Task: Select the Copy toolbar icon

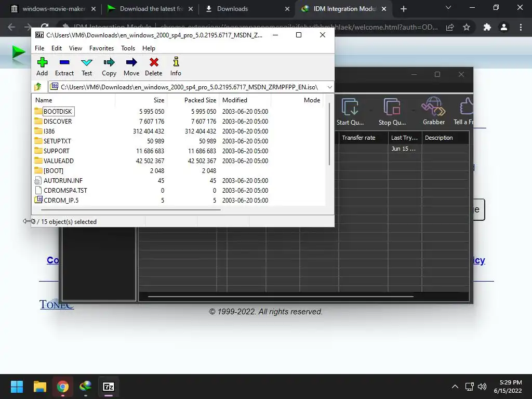Action: [x=109, y=66]
